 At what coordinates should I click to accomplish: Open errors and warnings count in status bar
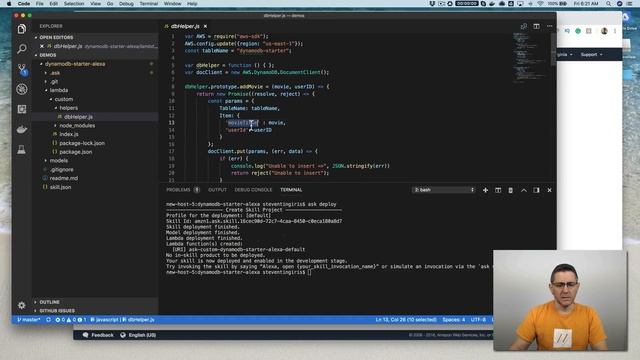71,320
